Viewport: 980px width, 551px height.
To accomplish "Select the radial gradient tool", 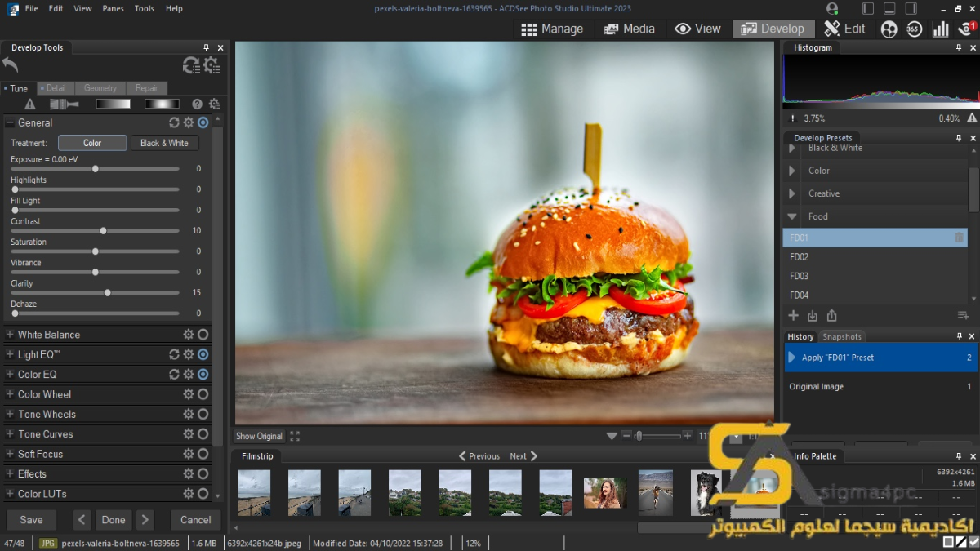I will click(x=162, y=104).
